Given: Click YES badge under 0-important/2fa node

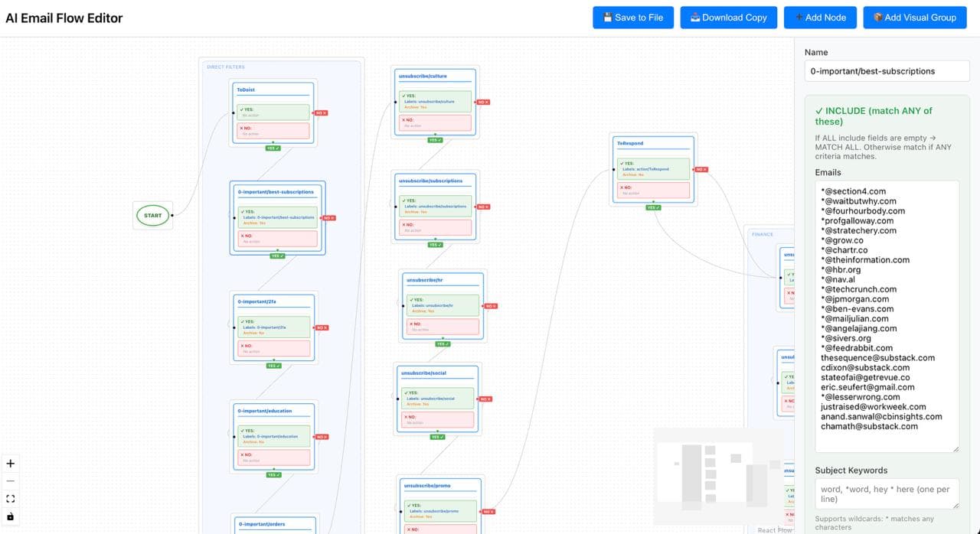Looking at the screenshot, I should tap(274, 366).
